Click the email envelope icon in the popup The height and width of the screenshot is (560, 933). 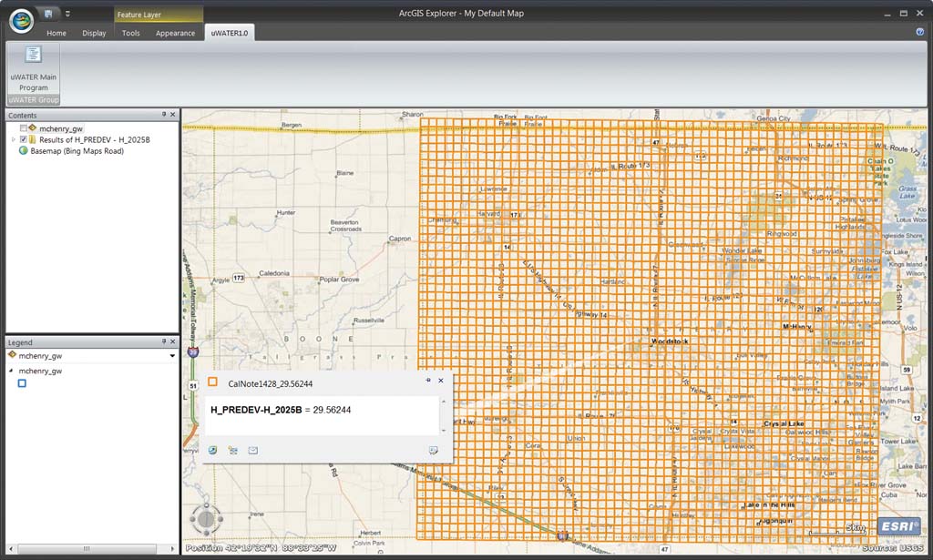(x=253, y=450)
